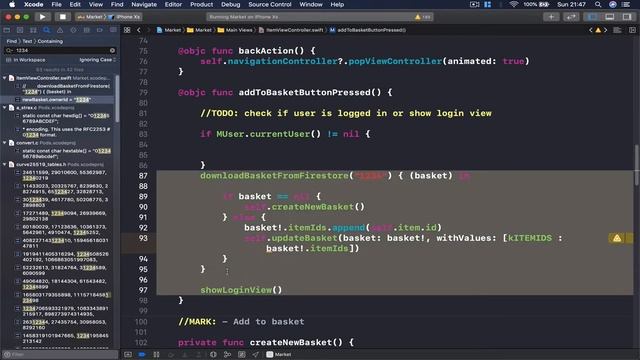
Task: Open the Navigate menu
Action: pyautogui.click(x=144, y=4)
